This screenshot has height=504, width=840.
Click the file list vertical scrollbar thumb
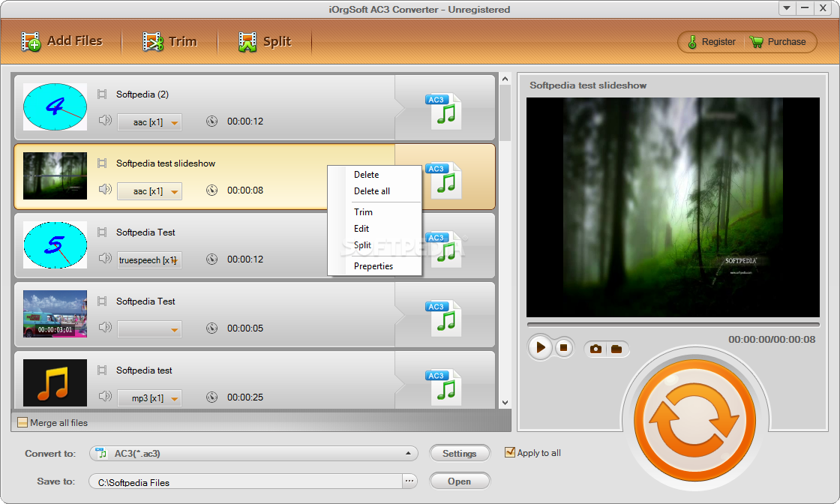(x=505, y=113)
